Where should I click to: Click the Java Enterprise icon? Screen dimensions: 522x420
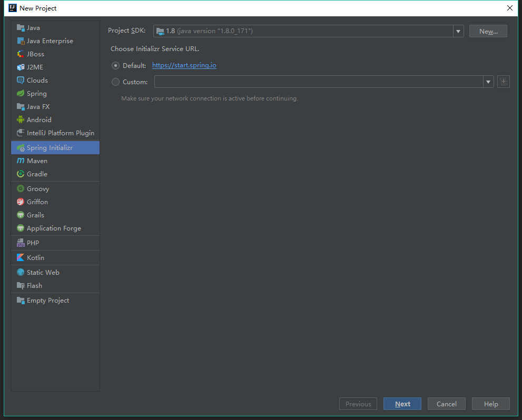[21, 41]
